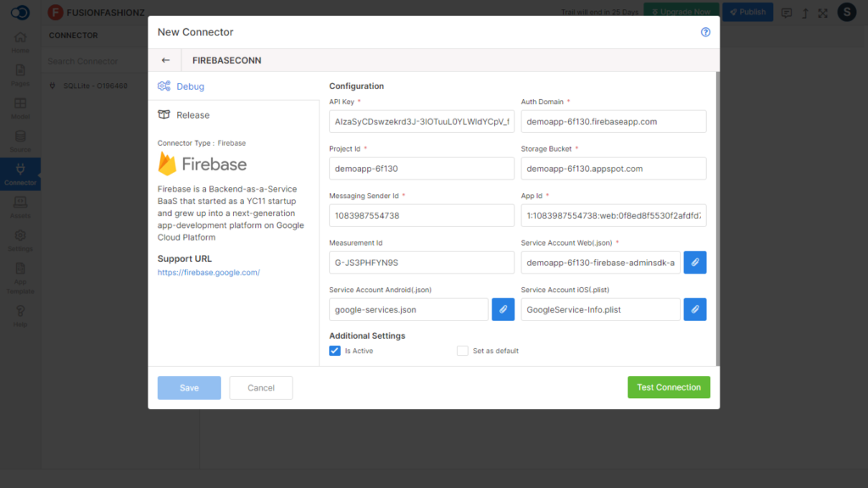Screen dimensions: 868x488
Task: Click the Publish button
Action: click(x=748, y=12)
